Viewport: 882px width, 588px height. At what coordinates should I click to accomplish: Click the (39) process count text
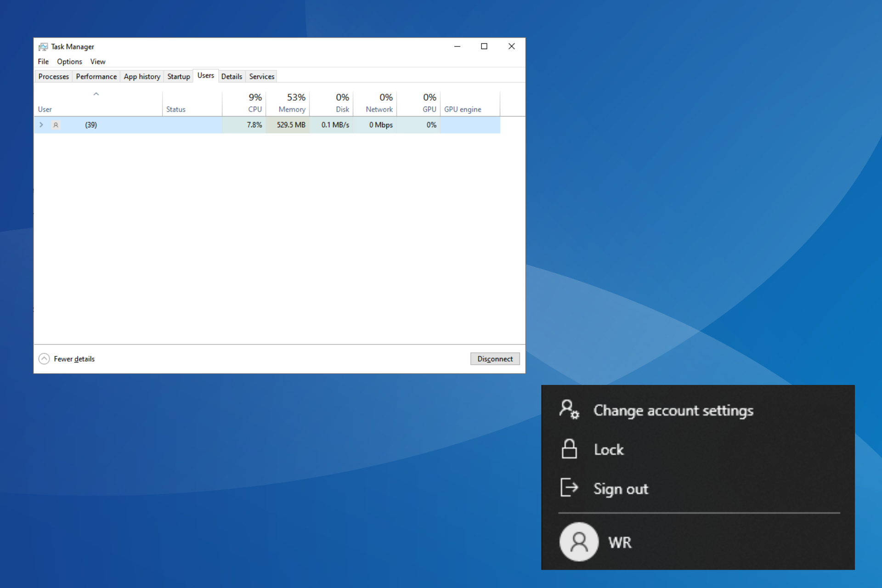(91, 125)
